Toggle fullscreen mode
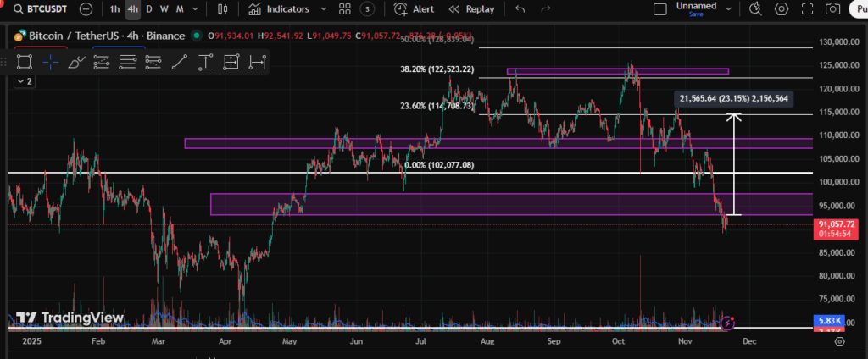The image size is (868, 359). tap(807, 9)
